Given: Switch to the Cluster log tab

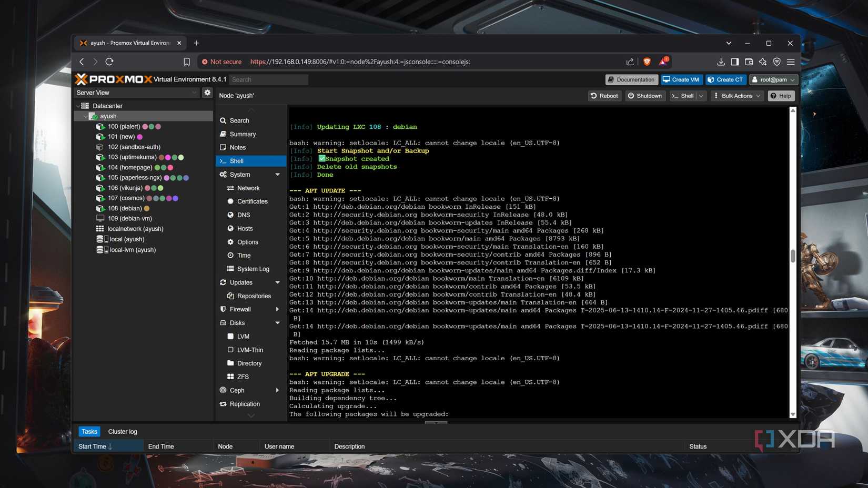Looking at the screenshot, I should pos(123,431).
